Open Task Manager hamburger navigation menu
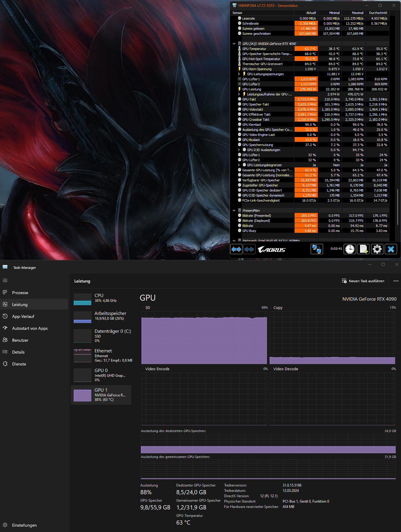The width and height of the screenshot is (401, 532). [5, 280]
